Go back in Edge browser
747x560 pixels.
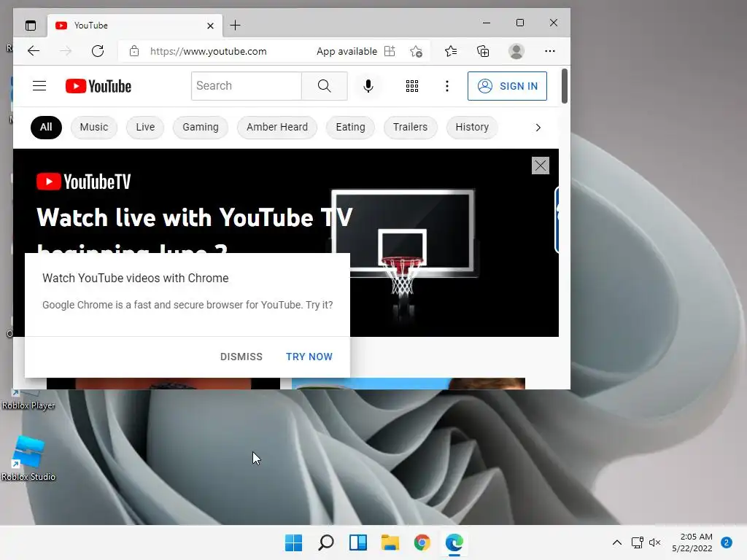(34, 51)
